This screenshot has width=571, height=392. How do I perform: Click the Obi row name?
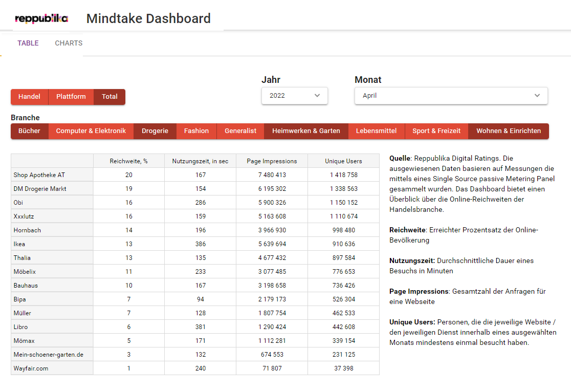(x=18, y=203)
